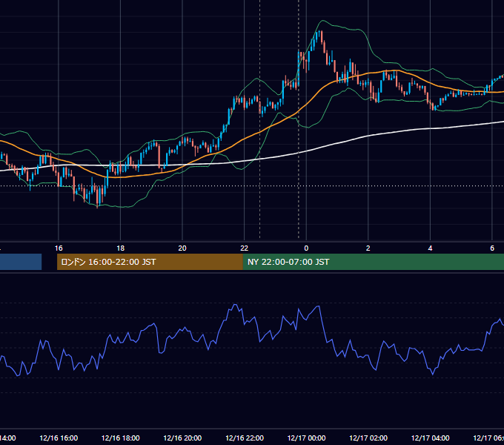The height and width of the screenshot is (445, 504).
Task: Click the "0" midnight label on the upper time axis
Action: pos(306,248)
